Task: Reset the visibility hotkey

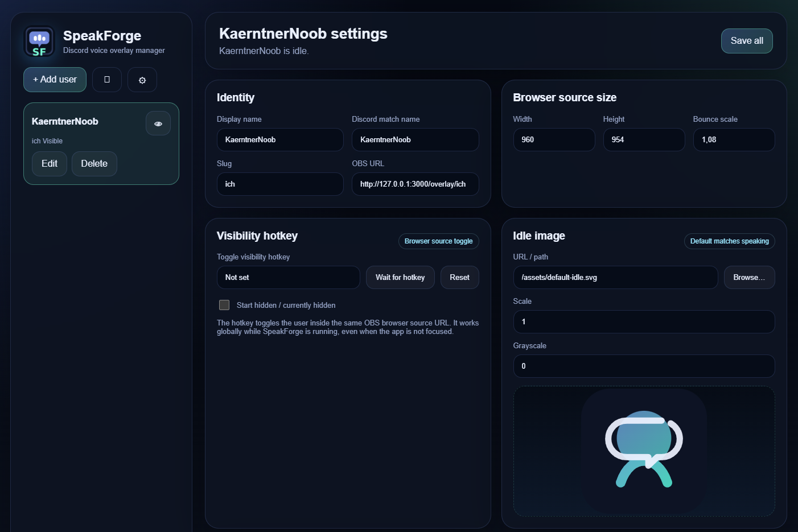Action: click(459, 277)
